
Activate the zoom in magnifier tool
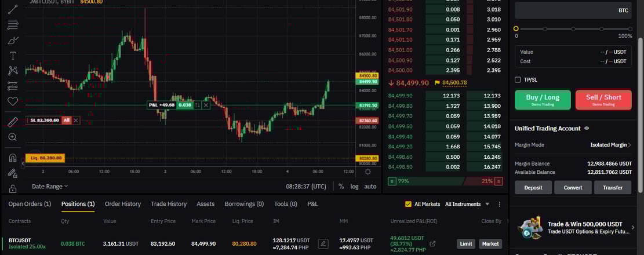pos(13,137)
